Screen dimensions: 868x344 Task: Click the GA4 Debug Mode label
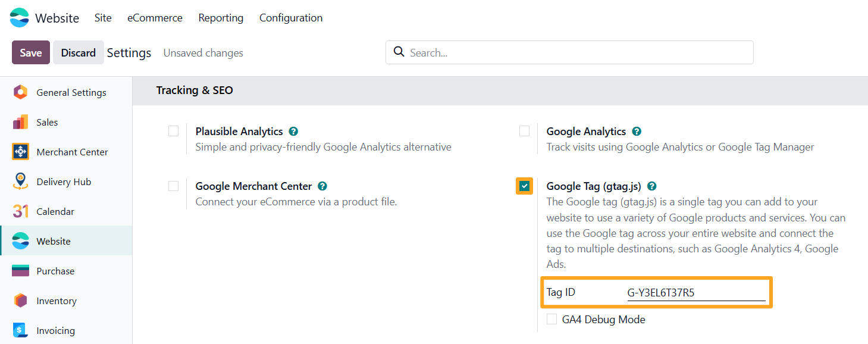click(604, 320)
